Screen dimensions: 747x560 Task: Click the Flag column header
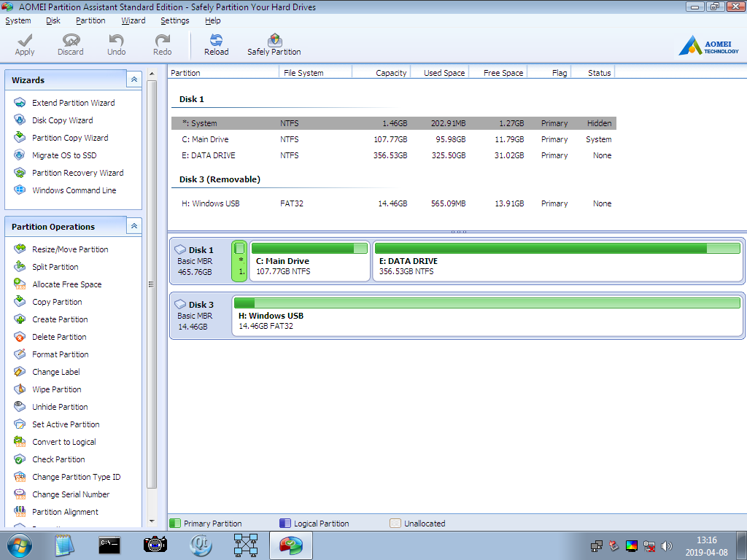coord(549,73)
